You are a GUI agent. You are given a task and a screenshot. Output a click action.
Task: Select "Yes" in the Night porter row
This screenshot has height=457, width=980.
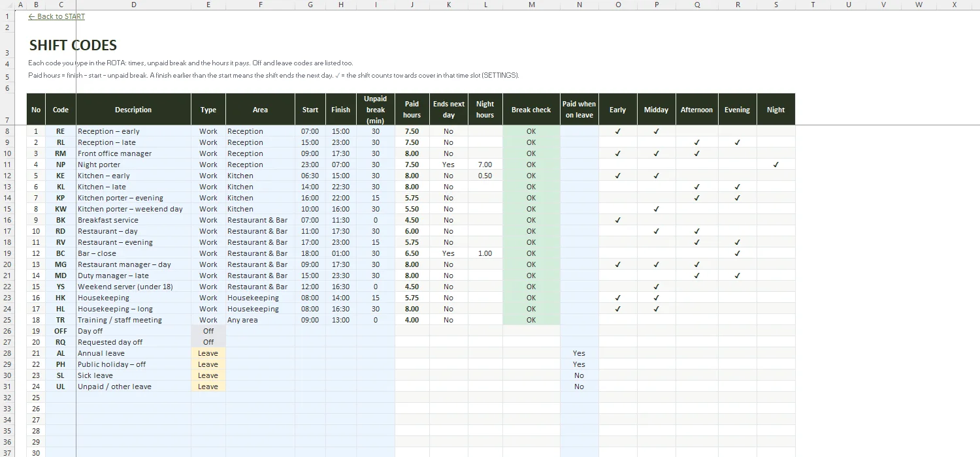point(449,165)
